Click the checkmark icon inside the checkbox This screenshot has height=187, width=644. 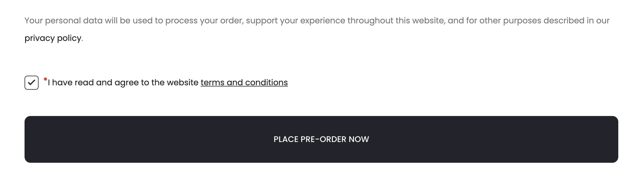coord(32,83)
